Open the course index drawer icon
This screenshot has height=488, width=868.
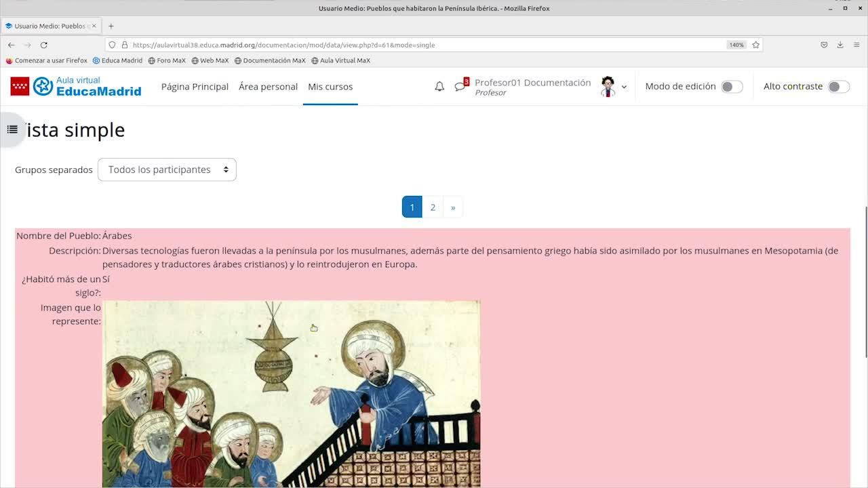pos(12,129)
